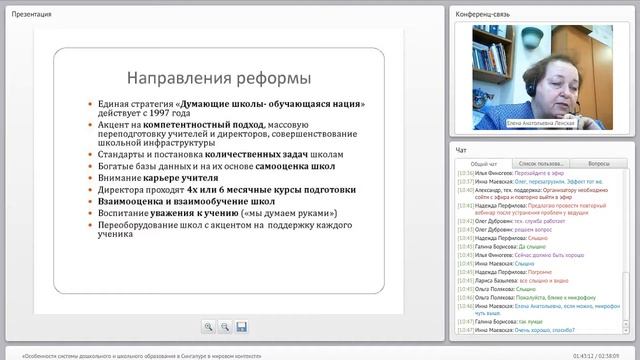Select Ольга Полякова message 'Пожалуйста, ближе к микрофону'

point(527,298)
